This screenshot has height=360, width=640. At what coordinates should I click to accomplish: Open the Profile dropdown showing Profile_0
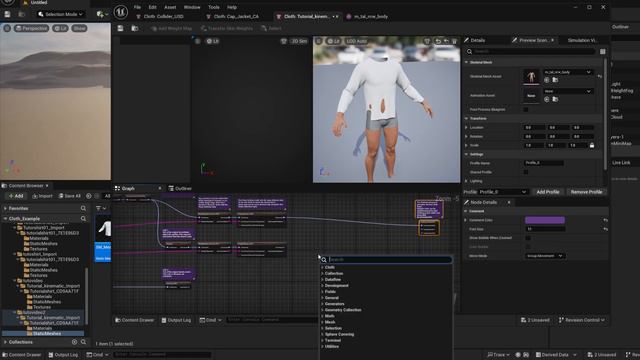pyautogui.click(x=503, y=192)
